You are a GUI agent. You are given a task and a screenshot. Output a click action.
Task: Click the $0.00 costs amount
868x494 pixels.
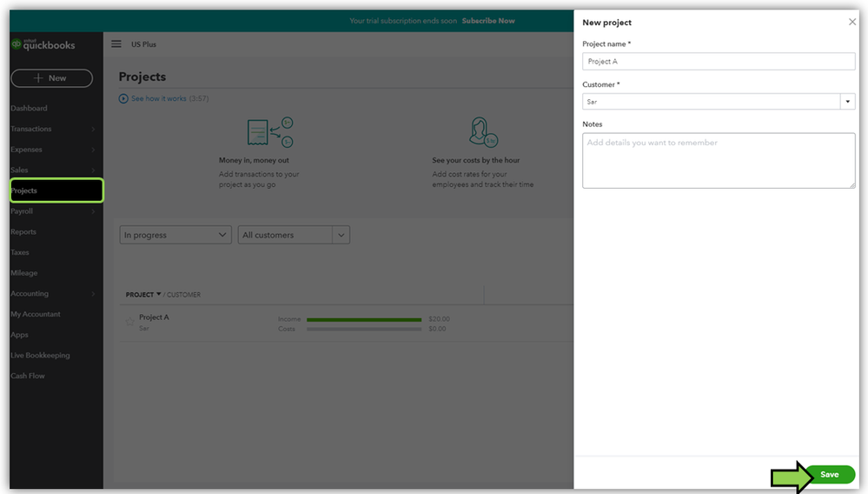click(x=437, y=329)
